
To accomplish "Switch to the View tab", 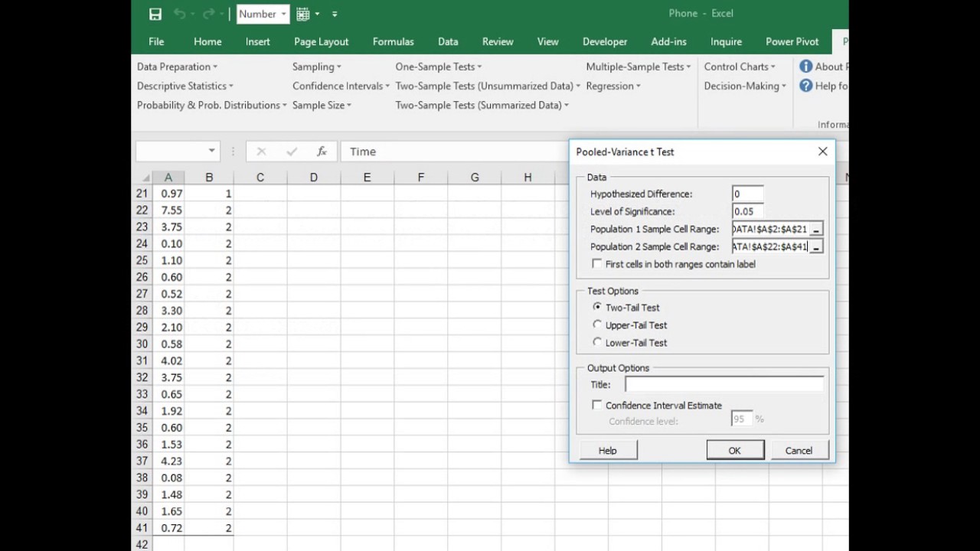I will [547, 41].
